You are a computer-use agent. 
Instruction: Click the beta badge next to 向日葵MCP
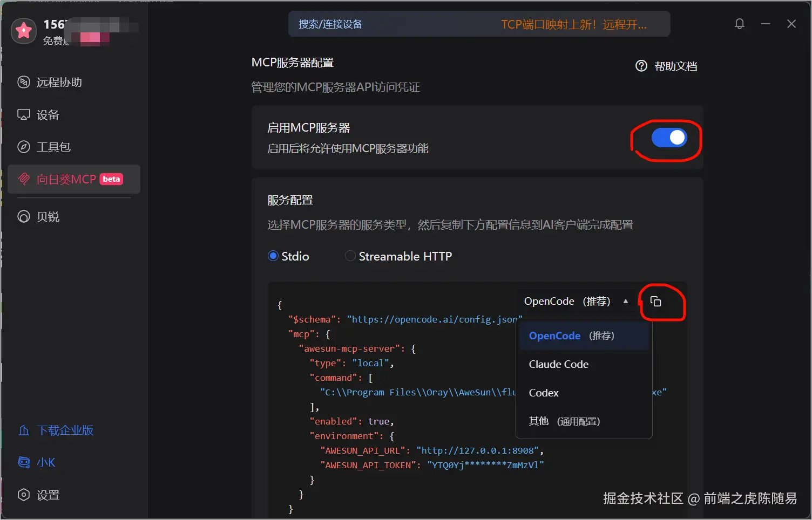111,179
